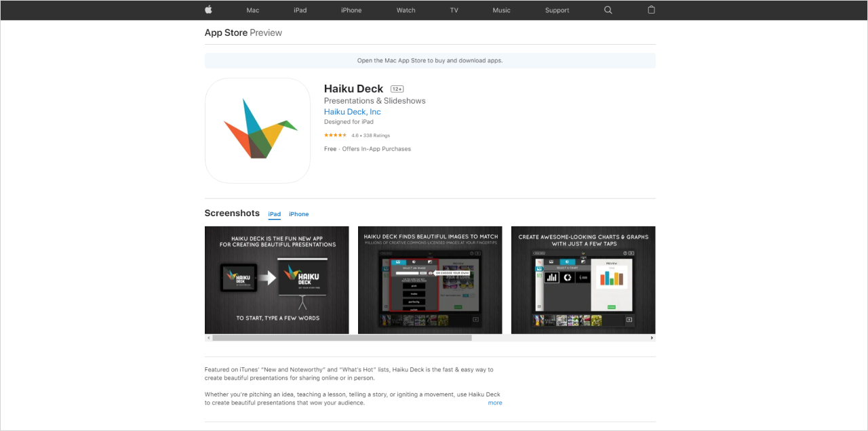Click the 'Designed for iPad' text
The width and height of the screenshot is (868, 431).
click(349, 122)
